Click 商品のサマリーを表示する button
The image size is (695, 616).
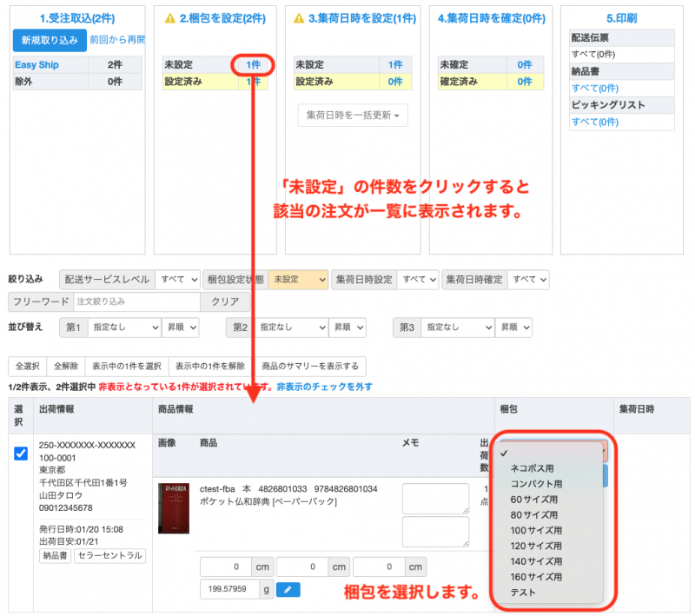(x=310, y=367)
